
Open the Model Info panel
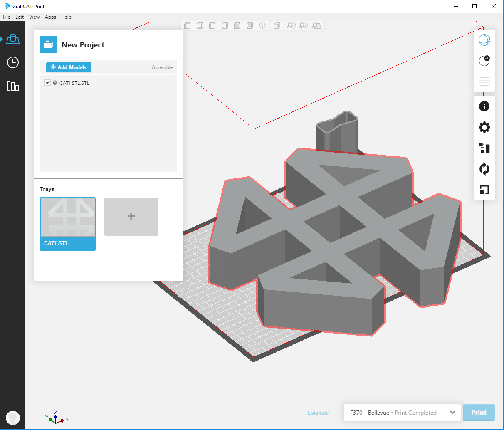[484, 106]
